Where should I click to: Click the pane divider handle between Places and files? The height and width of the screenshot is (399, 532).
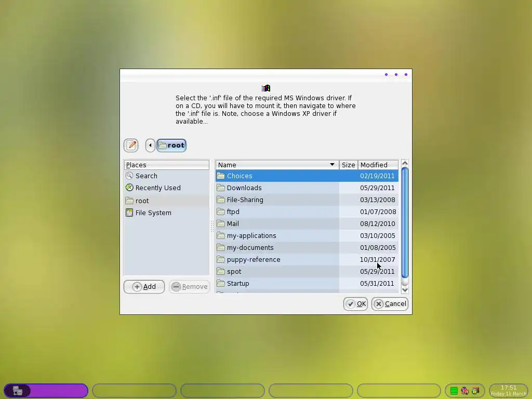(x=212, y=227)
